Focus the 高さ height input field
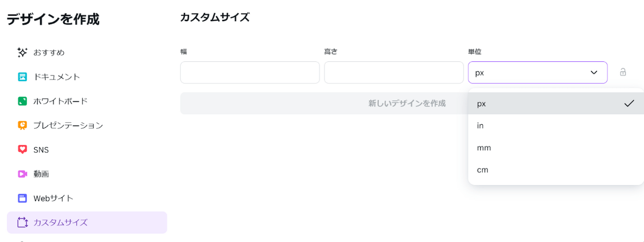Image resolution: width=644 pixels, height=242 pixels. tap(393, 72)
